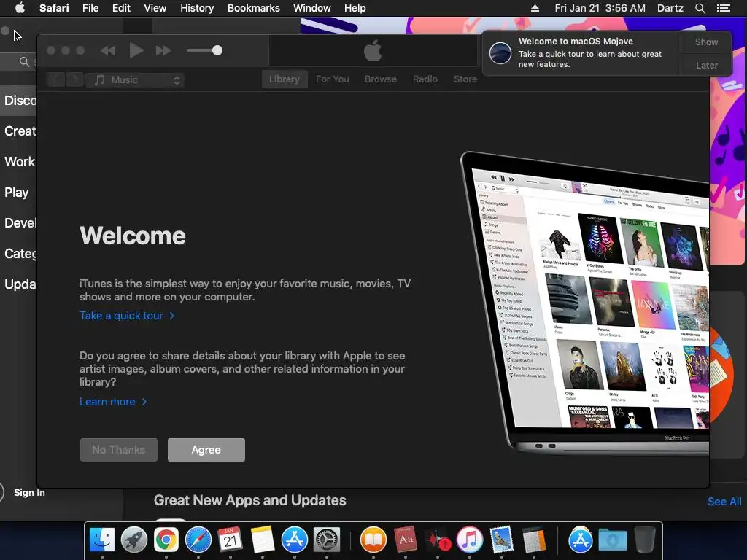The width and height of the screenshot is (747, 560).
Task: Open the Window menu
Action: (312, 8)
